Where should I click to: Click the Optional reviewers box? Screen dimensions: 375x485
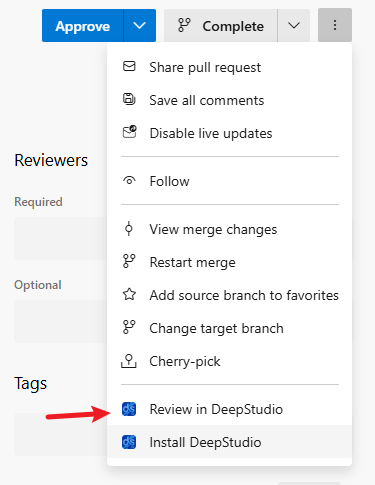coord(61,321)
